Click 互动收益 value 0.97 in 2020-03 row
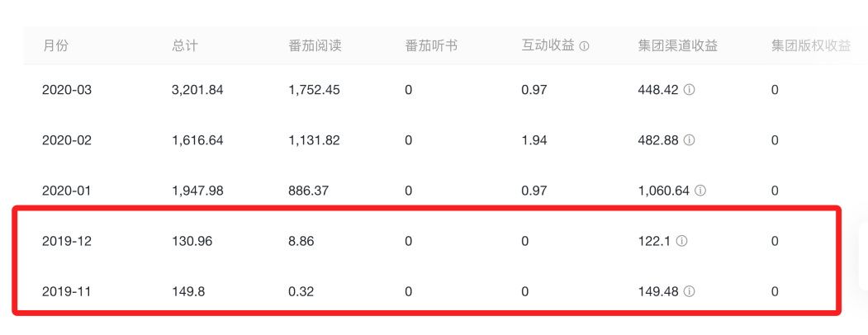The width and height of the screenshot is (868, 335). point(534,90)
